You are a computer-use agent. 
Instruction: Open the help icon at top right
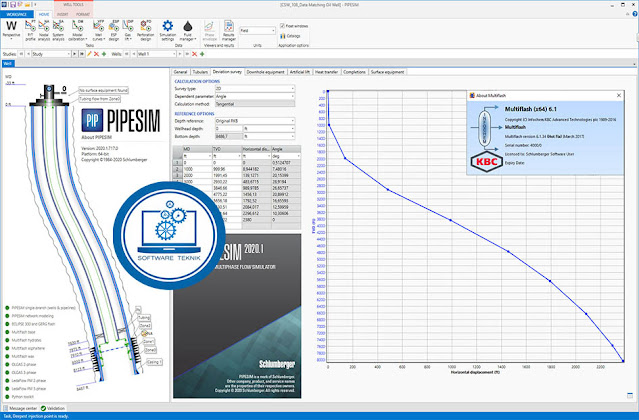pyautogui.click(x=635, y=14)
